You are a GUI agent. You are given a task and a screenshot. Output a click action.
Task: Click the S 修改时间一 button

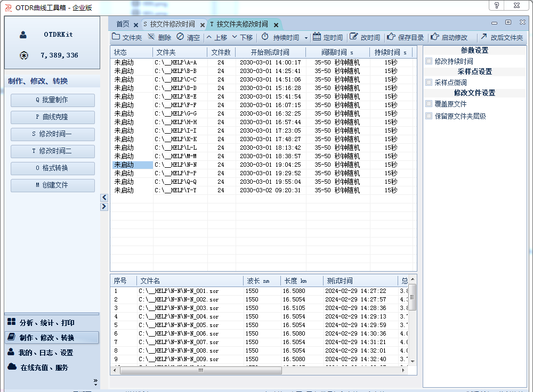click(x=53, y=134)
